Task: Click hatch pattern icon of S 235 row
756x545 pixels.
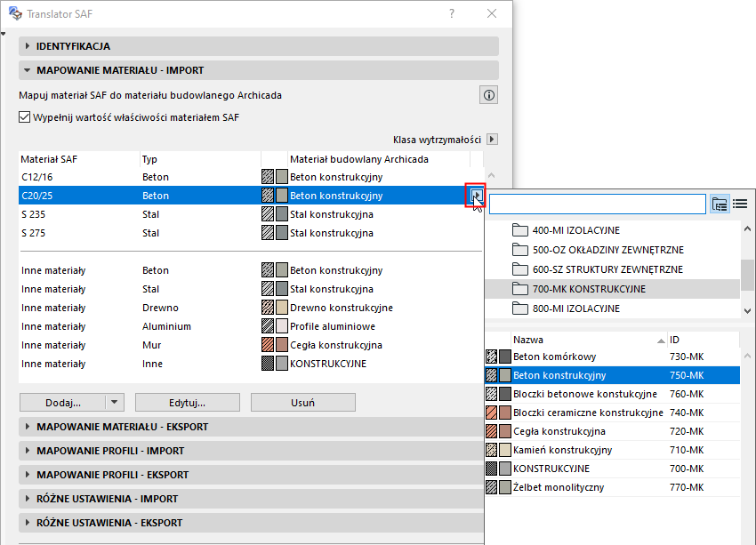Action: pos(268,214)
